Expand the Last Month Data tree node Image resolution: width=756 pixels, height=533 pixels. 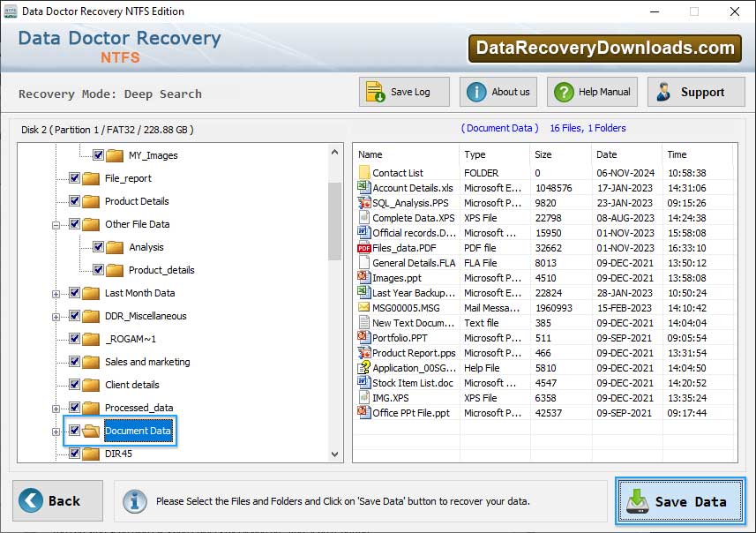click(56, 294)
